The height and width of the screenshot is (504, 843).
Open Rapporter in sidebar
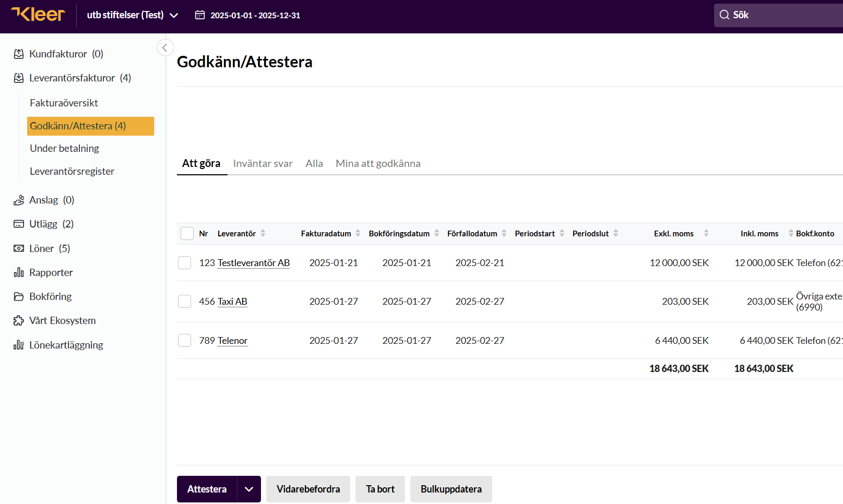click(x=51, y=272)
